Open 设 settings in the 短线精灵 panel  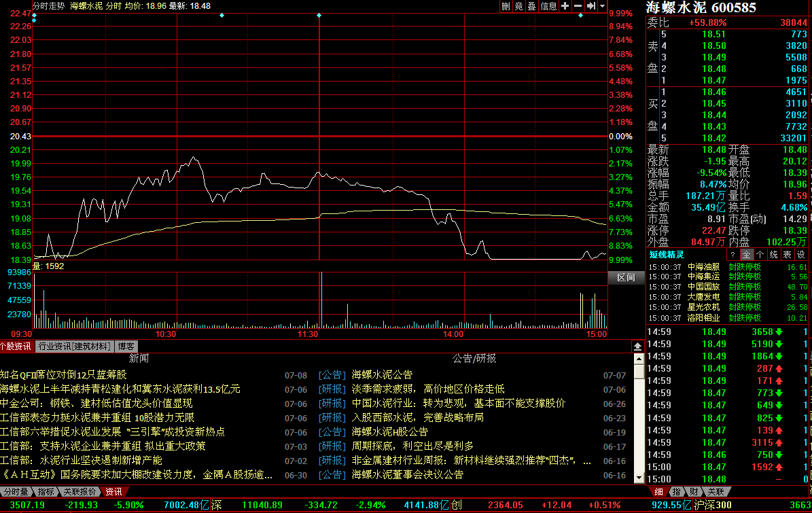pyautogui.click(x=800, y=255)
